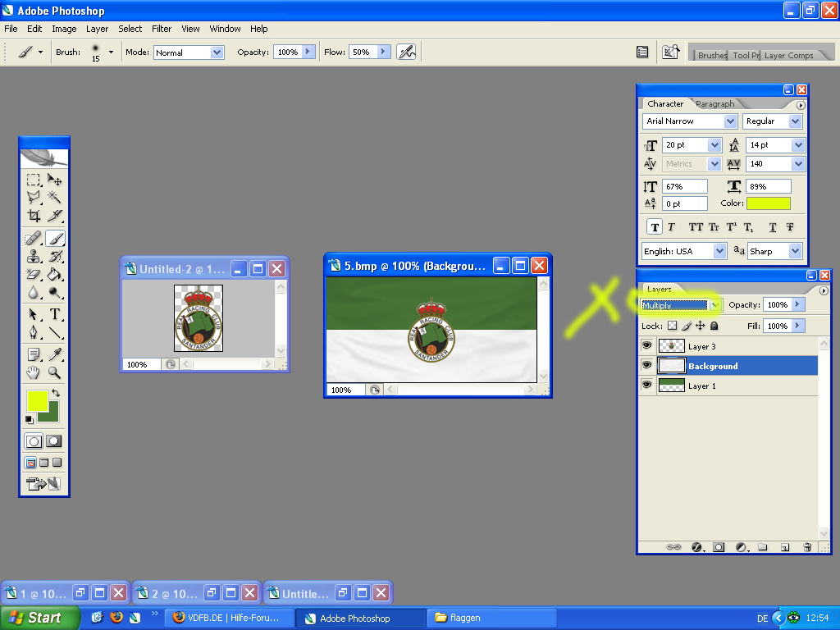This screenshot has height=630, width=840.
Task: Click the Windows Start button
Action: coord(40,618)
